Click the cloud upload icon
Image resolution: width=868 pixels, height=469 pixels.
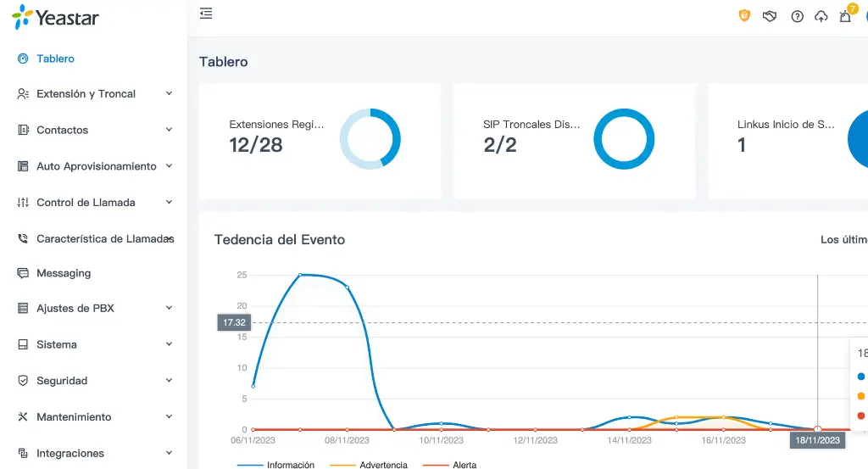821,16
